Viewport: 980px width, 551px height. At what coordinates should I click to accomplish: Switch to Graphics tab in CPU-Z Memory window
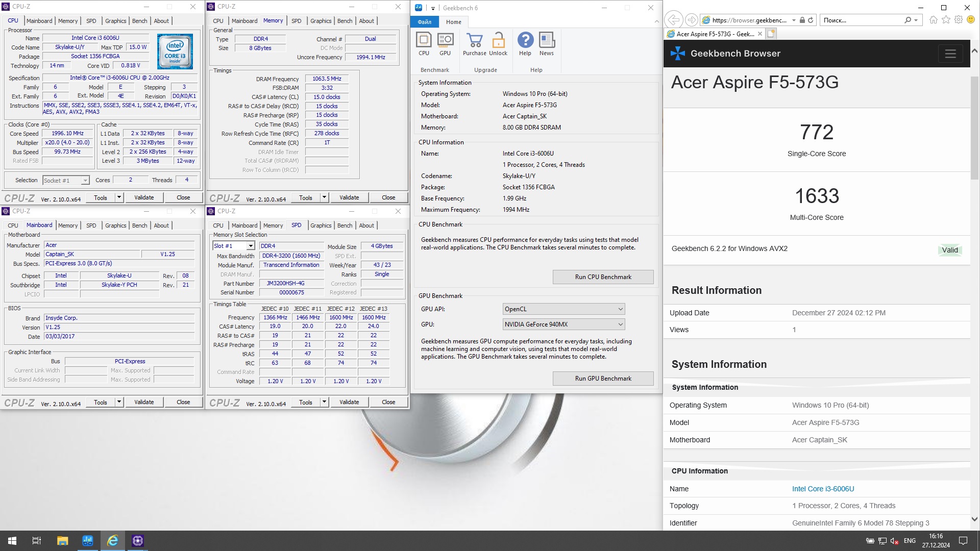(321, 21)
